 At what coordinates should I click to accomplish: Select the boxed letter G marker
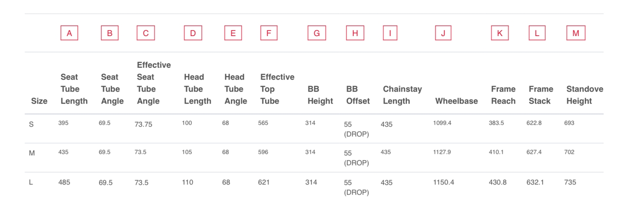click(x=316, y=33)
